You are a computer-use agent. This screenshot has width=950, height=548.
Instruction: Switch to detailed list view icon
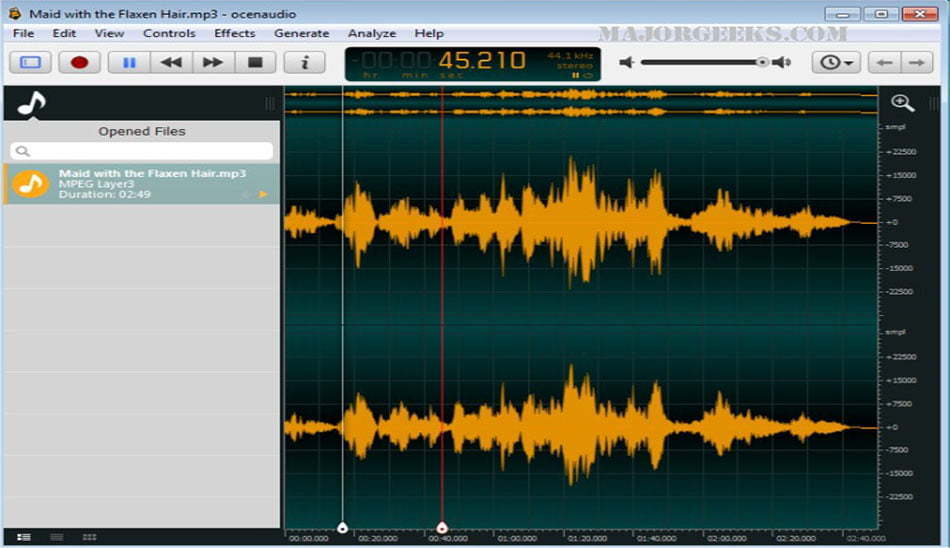pyautogui.click(x=24, y=536)
